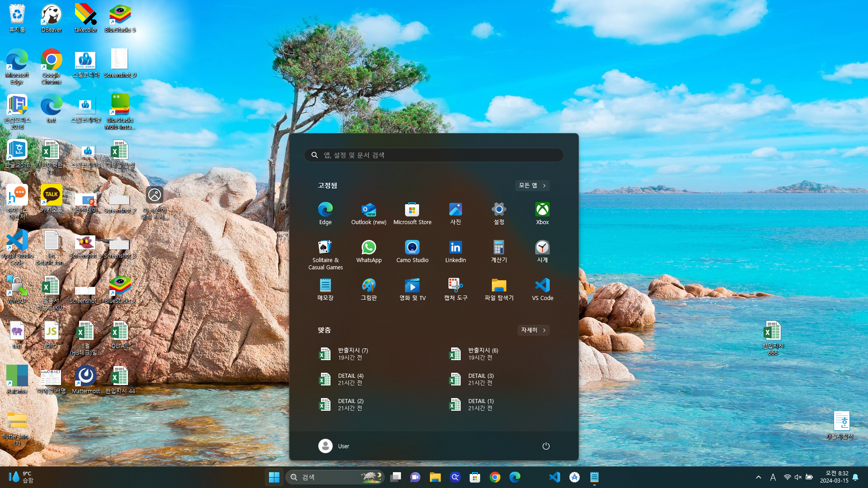Open Task View from the taskbar

[396, 477]
